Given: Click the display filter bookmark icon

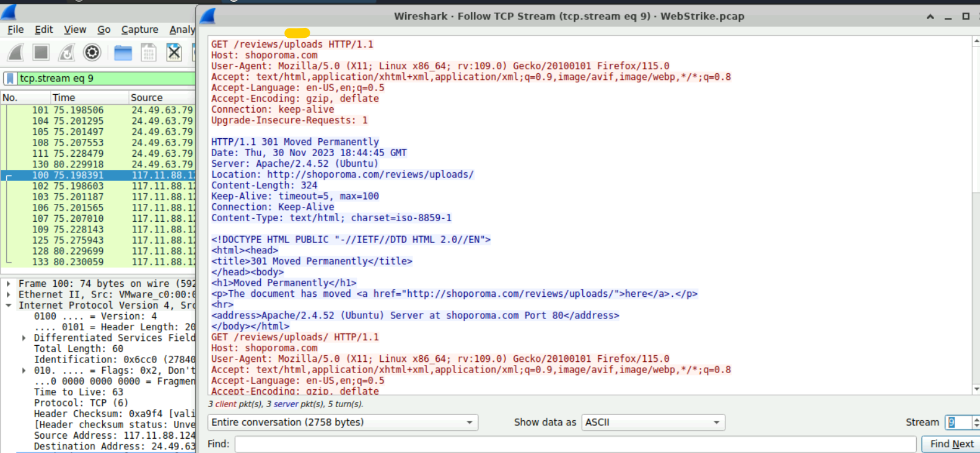Looking at the screenshot, I should click(11, 78).
